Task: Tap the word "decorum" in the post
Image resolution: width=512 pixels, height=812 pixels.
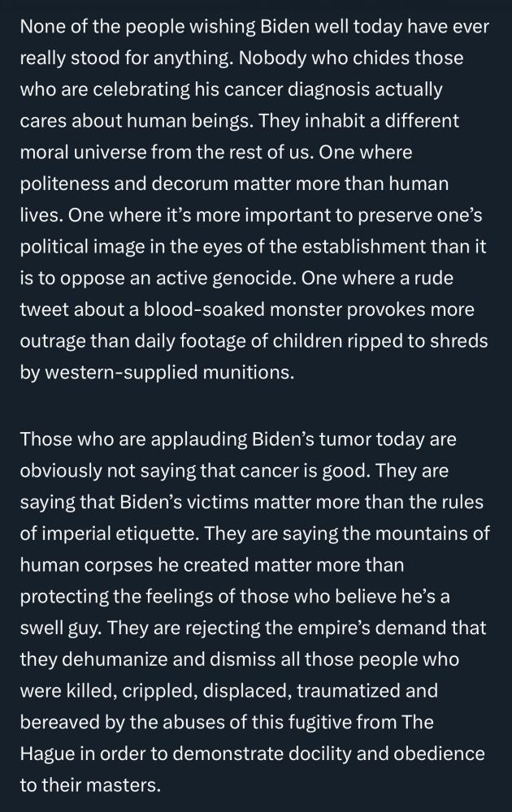Action: click(x=189, y=184)
